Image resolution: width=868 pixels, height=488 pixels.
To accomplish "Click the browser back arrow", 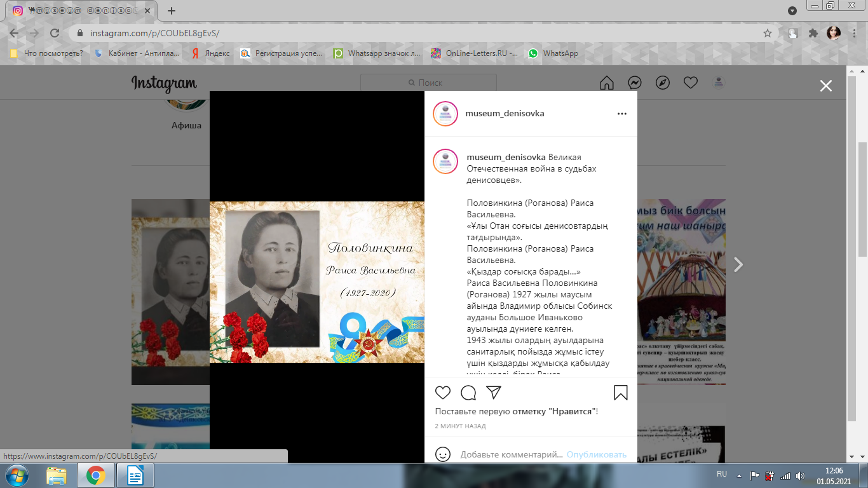I will click(14, 33).
